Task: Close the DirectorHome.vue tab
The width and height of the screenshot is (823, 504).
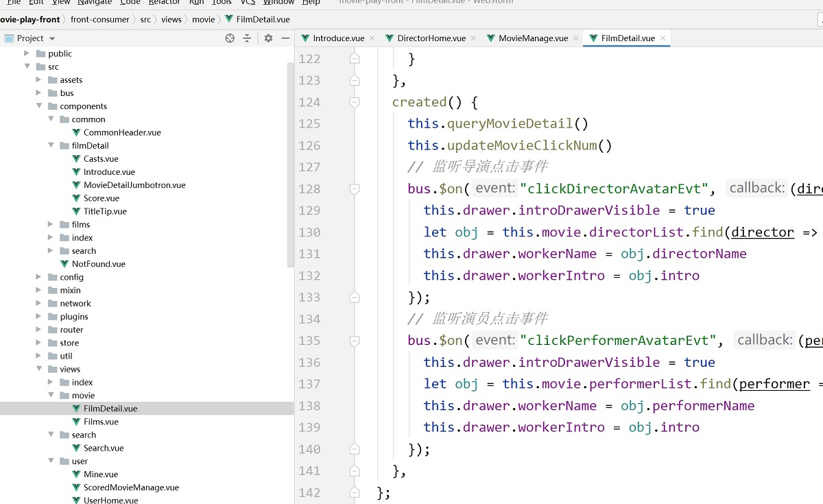Action: [x=473, y=38]
